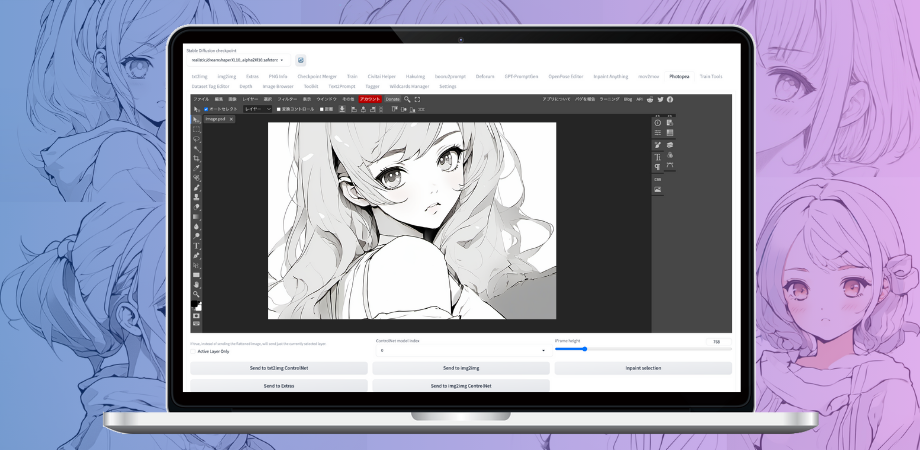Enable the Active Layer Only checkbox
The width and height of the screenshot is (920, 450).
pos(193,352)
